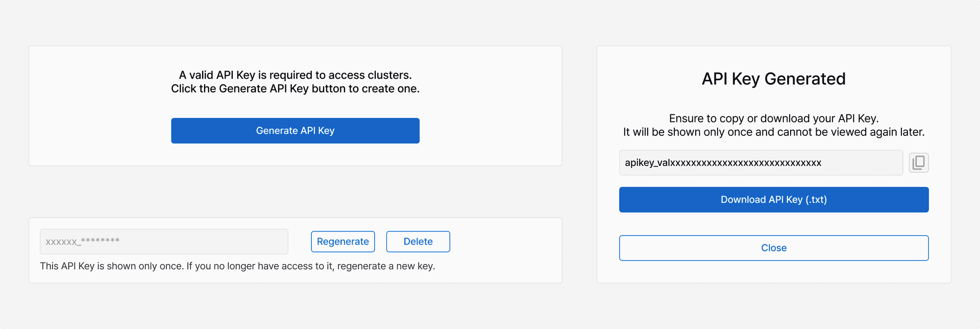980x329 pixels.
Task: Dismiss the dialog using the Close button
Action: click(x=773, y=248)
